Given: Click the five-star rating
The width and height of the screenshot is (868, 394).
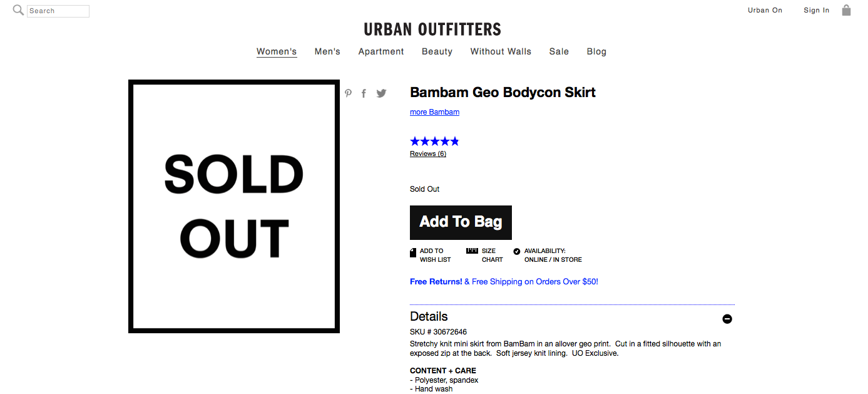Looking at the screenshot, I should coord(434,141).
